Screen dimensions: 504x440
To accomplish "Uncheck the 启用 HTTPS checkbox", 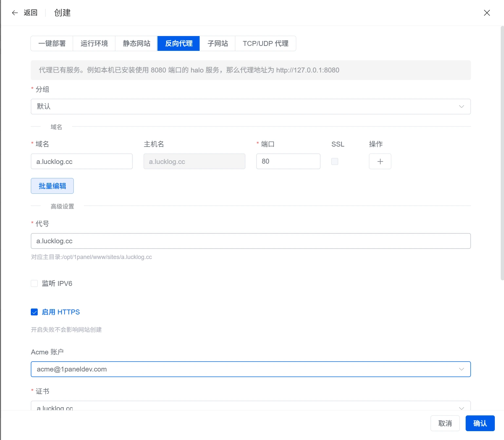I will click(x=34, y=312).
